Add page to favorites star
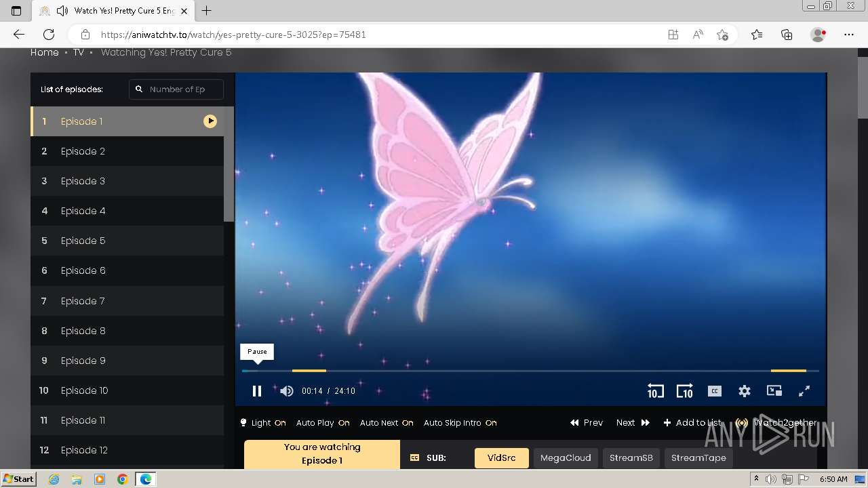Image resolution: width=868 pixels, height=488 pixels. click(x=722, y=35)
